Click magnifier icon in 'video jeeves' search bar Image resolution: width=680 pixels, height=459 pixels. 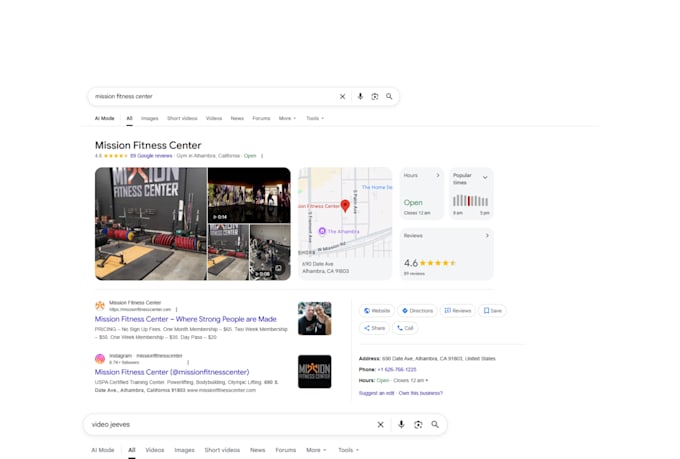pyautogui.click(x=435, y=424)
